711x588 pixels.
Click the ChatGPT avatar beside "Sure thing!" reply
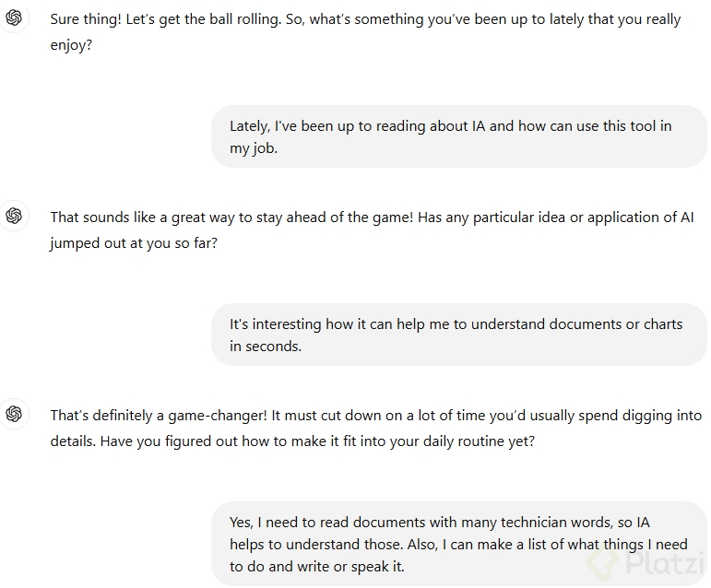pos(14,18)
